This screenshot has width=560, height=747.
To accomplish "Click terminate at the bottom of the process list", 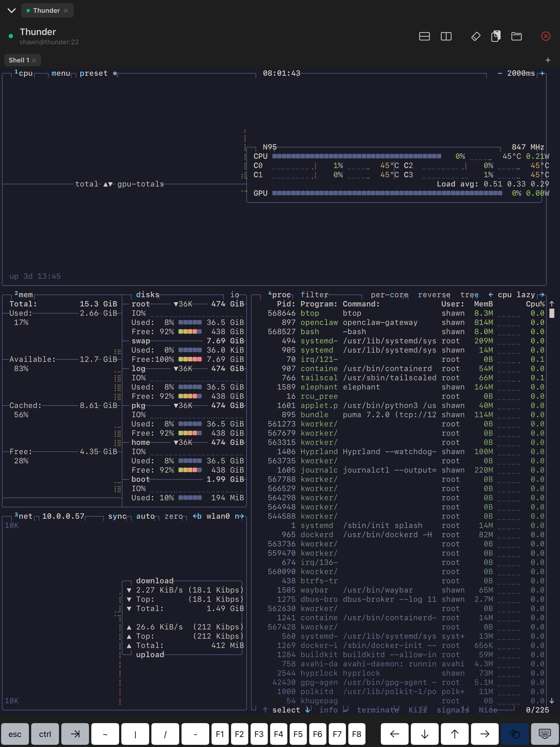I will coord(377,710).
